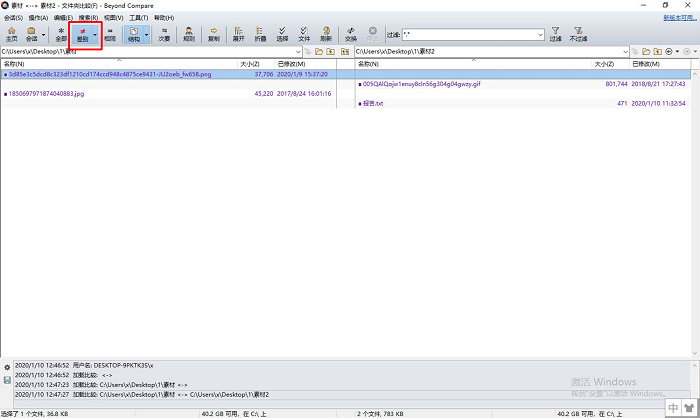Click the right folder path field

tap(488, 52)
